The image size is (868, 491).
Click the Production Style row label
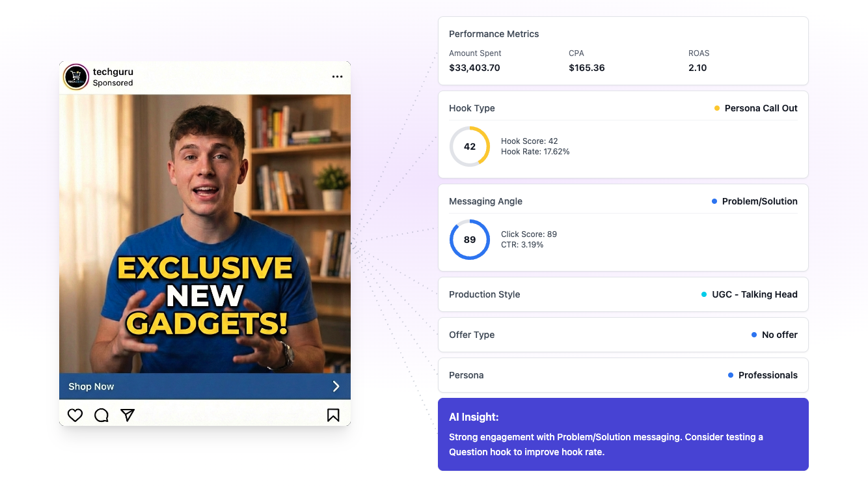click(484, 294)
